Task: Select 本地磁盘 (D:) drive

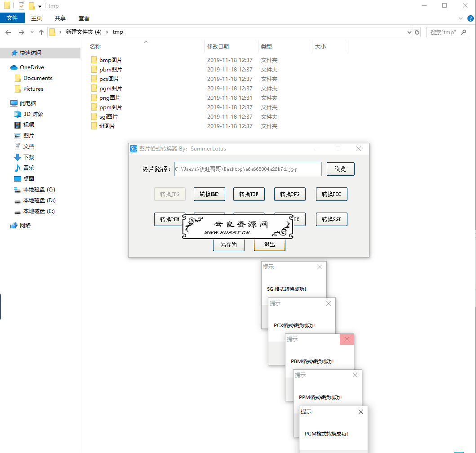Action: tap(39, 200)
